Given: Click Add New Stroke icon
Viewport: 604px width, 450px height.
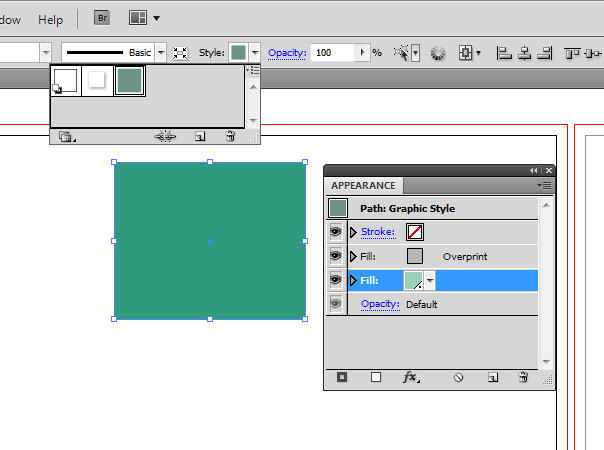Looking at the screenshot, I should point(342,377).
